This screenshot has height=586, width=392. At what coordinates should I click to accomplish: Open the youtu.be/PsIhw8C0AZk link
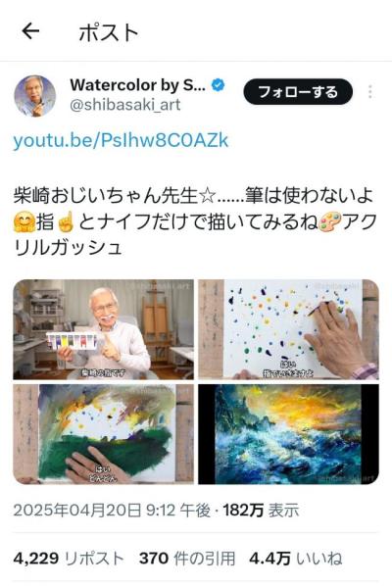(x=121, y=140)
